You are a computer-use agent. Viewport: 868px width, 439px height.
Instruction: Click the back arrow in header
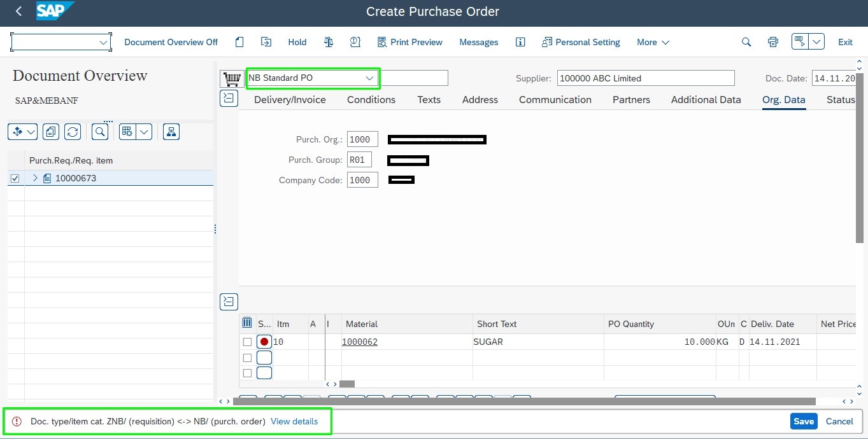pyautogui.click(x=18, y=11)
